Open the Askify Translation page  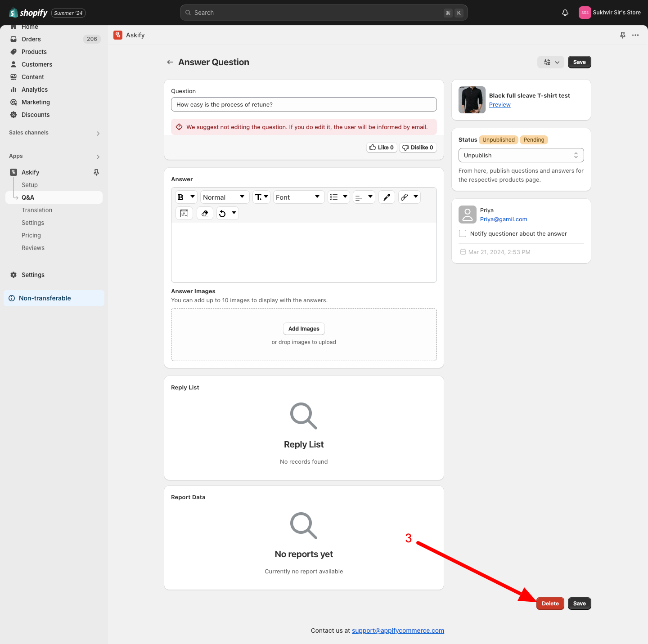coord(37,210)
